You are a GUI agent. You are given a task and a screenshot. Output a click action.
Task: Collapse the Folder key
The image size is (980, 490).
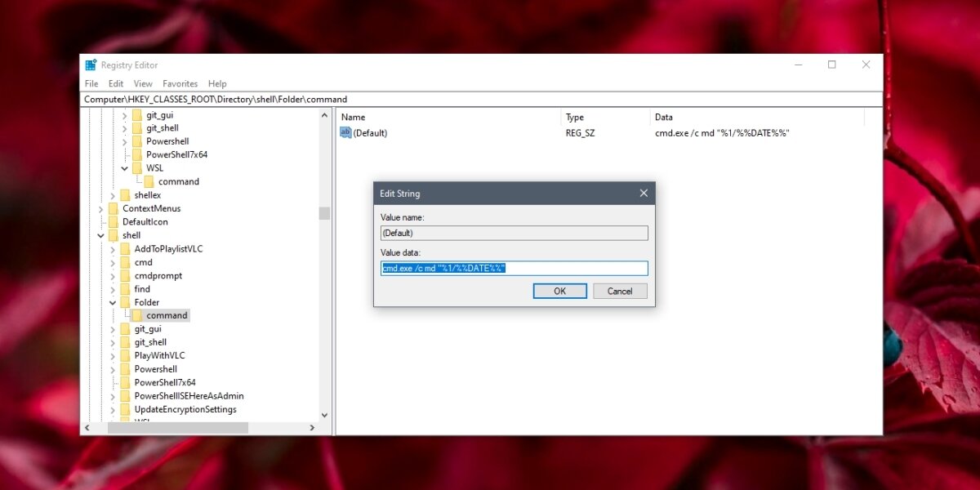pos(113,302)
